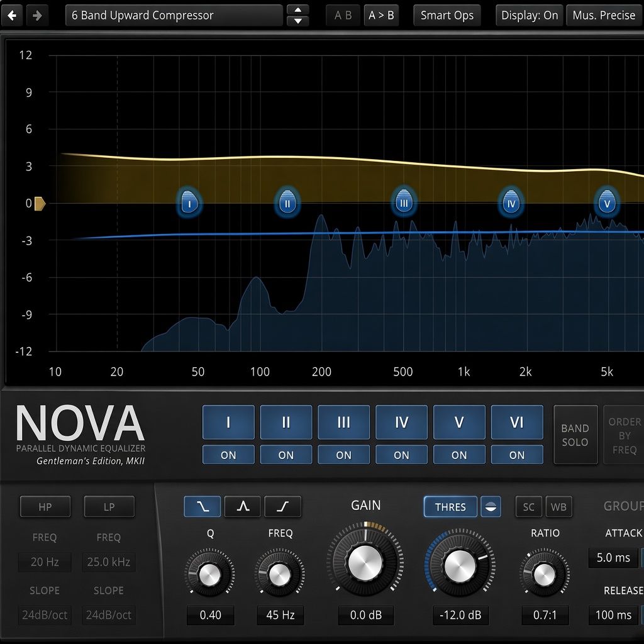The image size is (644, 644).
Task: Select band II tab
Action: click(286, 422)
